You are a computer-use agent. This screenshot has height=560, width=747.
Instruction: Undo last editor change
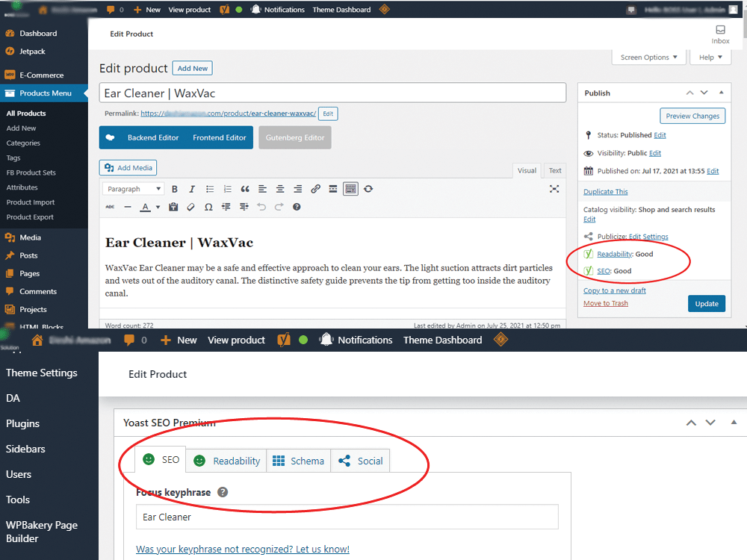point(261,207)
